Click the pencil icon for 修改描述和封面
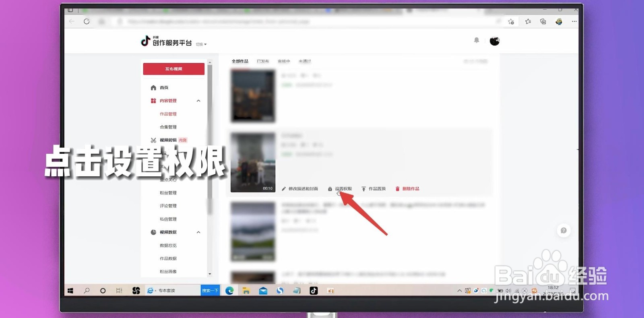 284,189
